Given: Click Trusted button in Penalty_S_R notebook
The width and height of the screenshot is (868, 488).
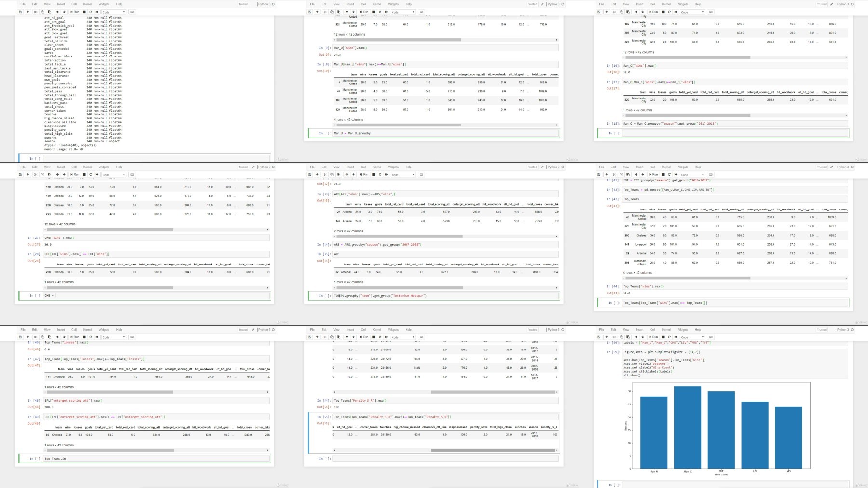Looking at the screenshot, I should [x=532, y=330].
